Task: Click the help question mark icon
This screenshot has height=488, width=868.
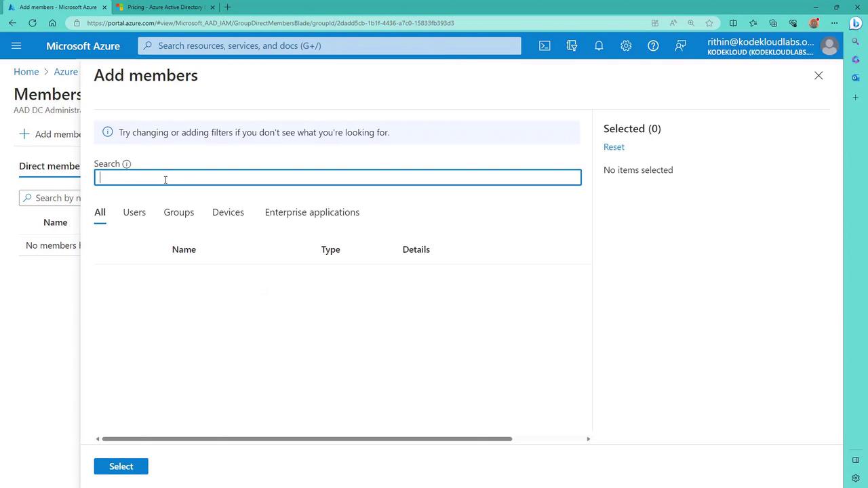Action: [653, 46]
